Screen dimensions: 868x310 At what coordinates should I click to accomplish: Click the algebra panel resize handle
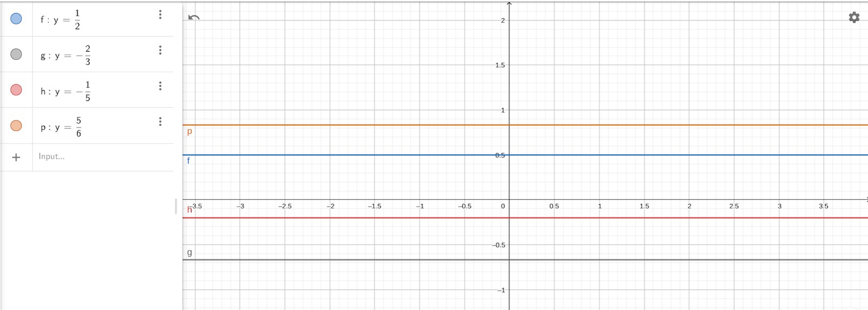pos(176,206)
